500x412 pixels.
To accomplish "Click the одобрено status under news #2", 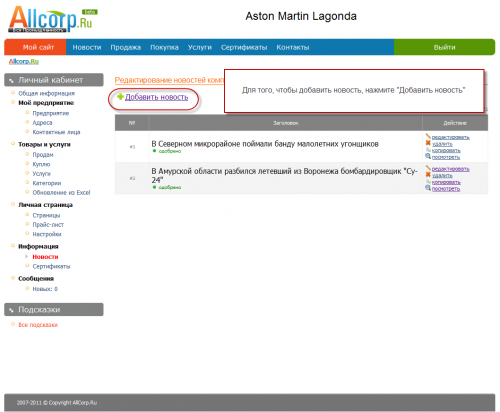I will (170, 187).
